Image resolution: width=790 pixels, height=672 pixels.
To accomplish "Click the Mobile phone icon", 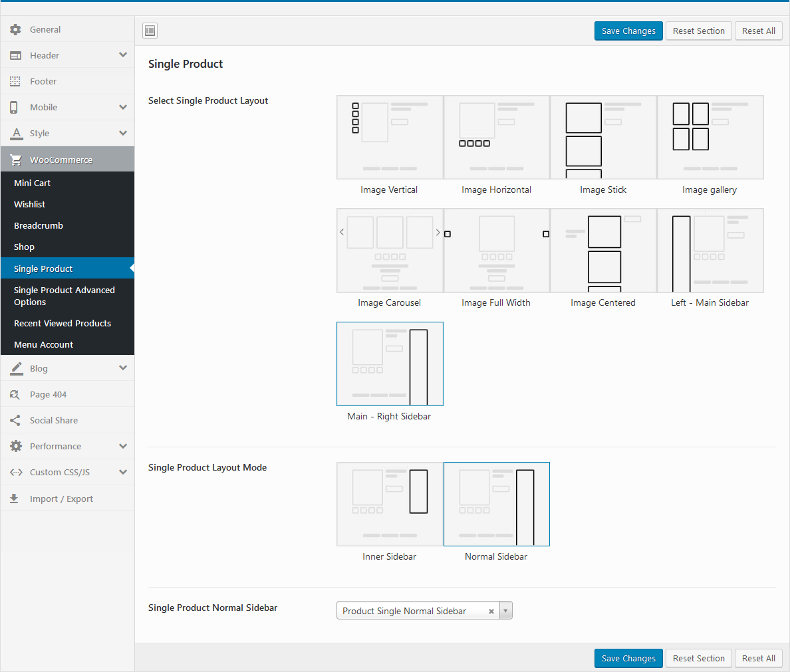I will [14, 107].
